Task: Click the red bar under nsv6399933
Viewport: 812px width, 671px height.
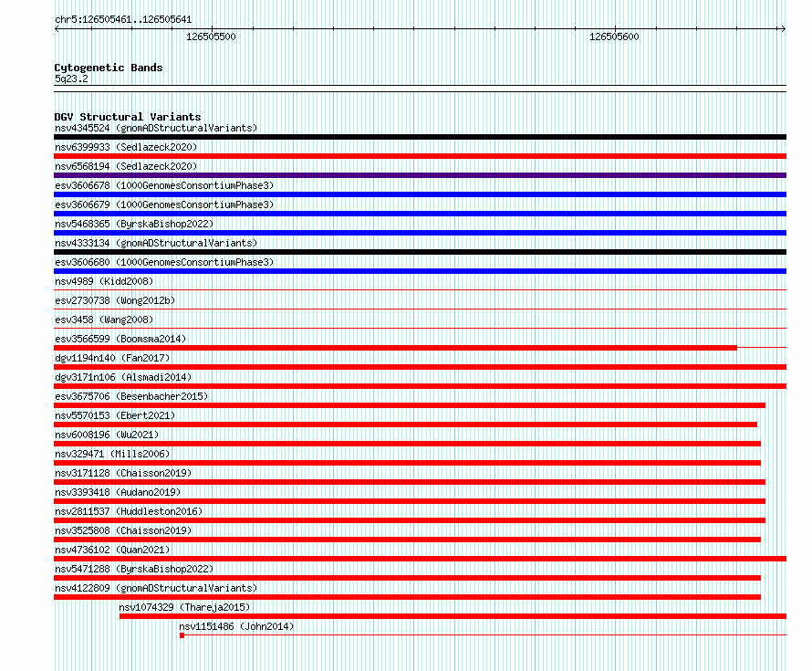Action: tap(420, 156)
